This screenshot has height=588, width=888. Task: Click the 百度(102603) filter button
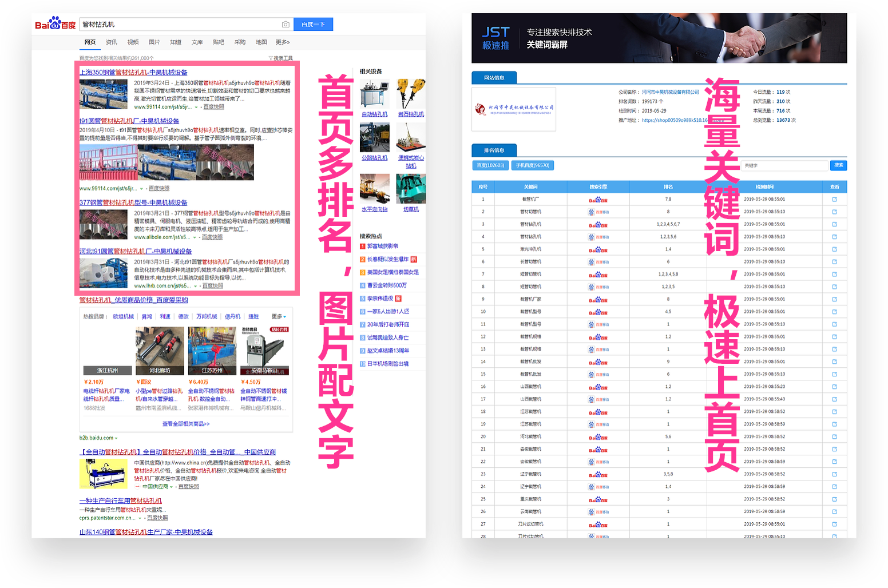tap(490, 165)
